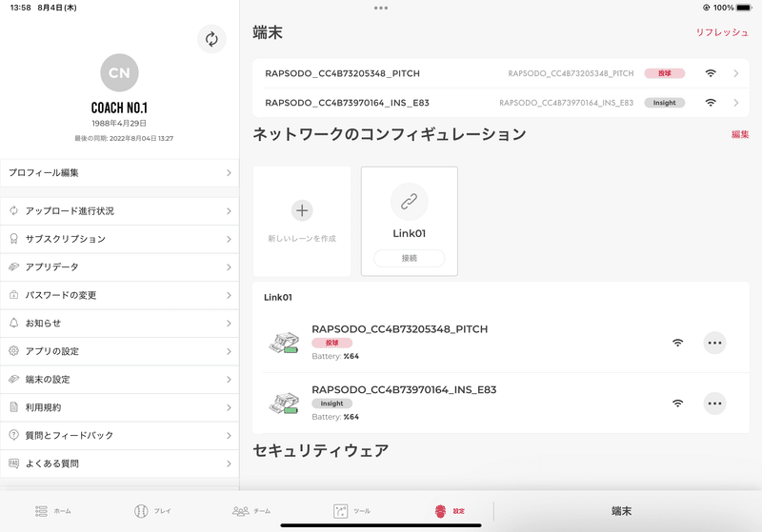This screenshot has height=532, width=762.
Task: Click device thumbnail of Link01 INS_E83 unit
Action: pyautogui.click(x=284, y=404)
